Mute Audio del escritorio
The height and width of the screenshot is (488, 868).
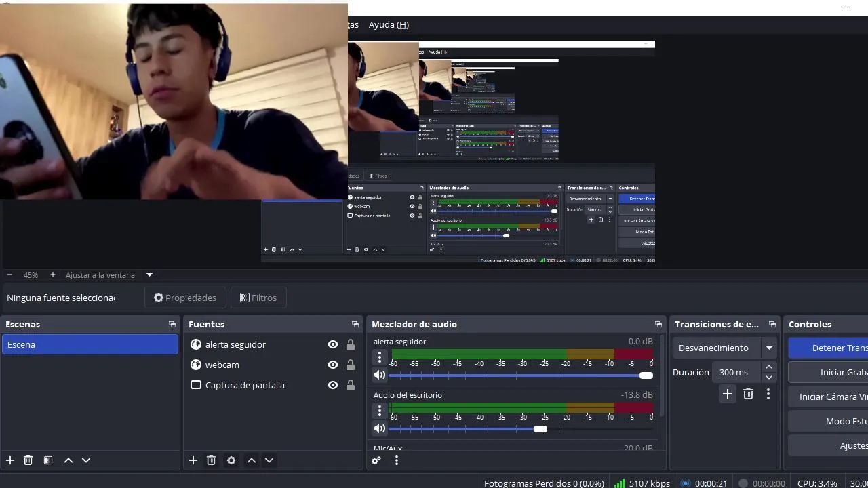point(380,428)
